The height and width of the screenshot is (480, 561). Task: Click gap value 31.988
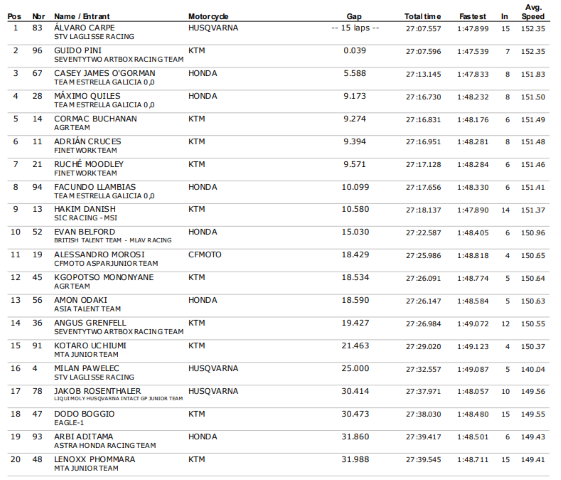[355, 459]
